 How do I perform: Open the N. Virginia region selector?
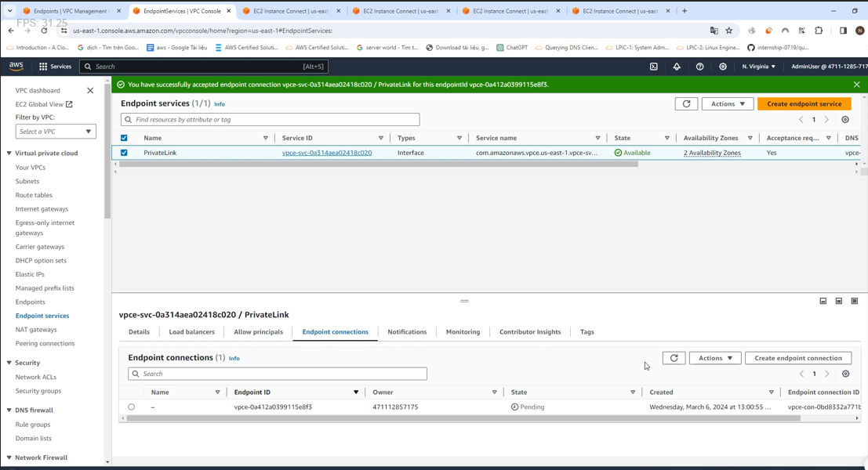pyautogui.click(x=758, y=67)
